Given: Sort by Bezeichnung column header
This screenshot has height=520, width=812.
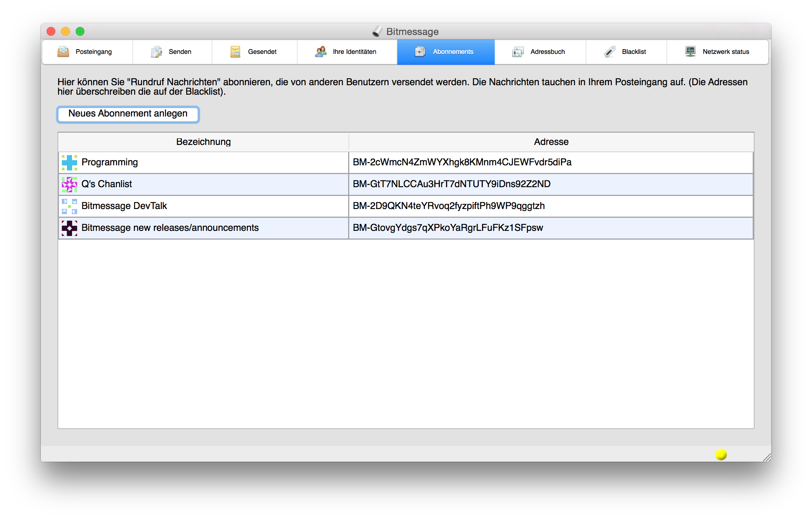Looking at the screenshot, I should pos(203,142).
